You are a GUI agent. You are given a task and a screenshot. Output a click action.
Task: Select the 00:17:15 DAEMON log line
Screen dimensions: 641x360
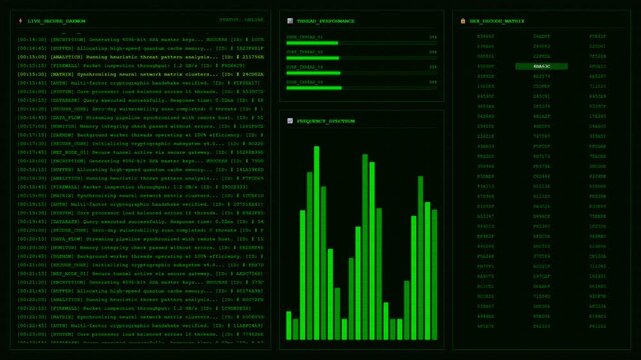(x=141, y=135)
